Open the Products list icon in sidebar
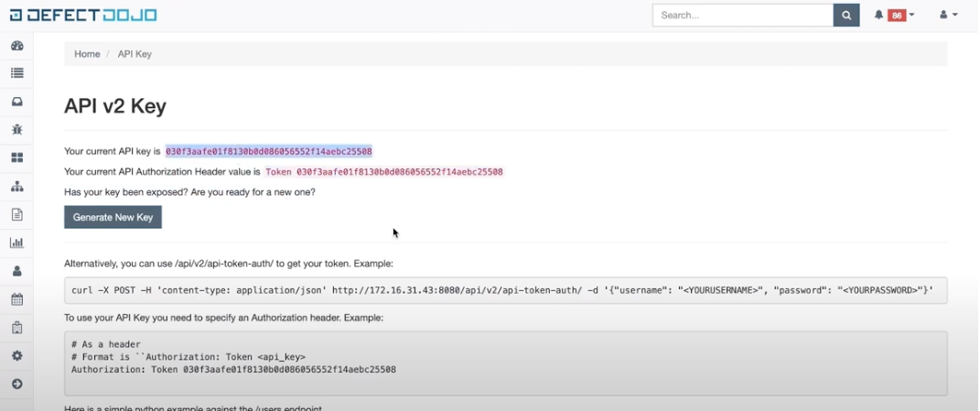This screenshot has height=411, width=980. [16, 73]
